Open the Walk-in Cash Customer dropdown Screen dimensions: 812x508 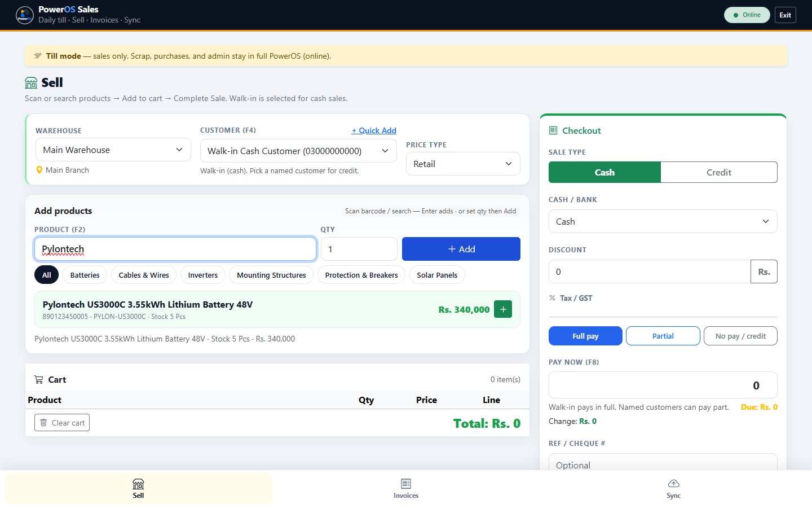(x=298, y=151)
